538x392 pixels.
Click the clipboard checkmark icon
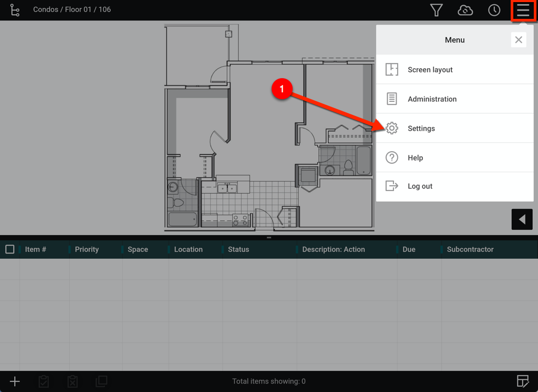point(44,382)
